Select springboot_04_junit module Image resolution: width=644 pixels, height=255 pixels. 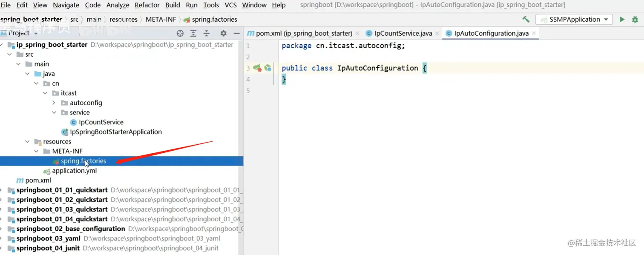(48, 248)
